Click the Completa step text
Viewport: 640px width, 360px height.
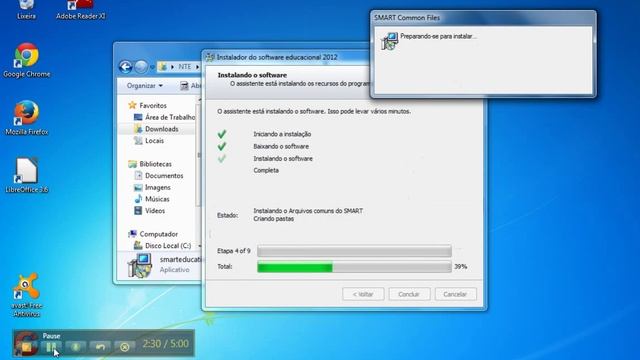click(x=266, y=171)
